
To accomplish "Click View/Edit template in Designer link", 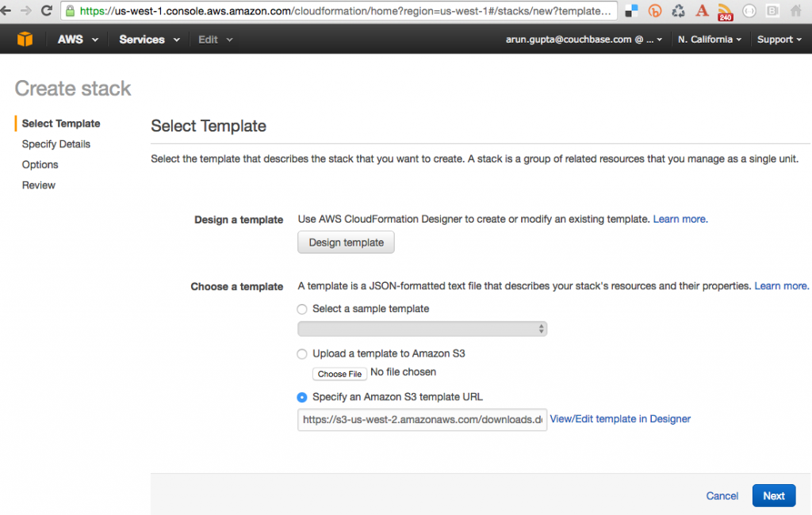I will (620, 418).
